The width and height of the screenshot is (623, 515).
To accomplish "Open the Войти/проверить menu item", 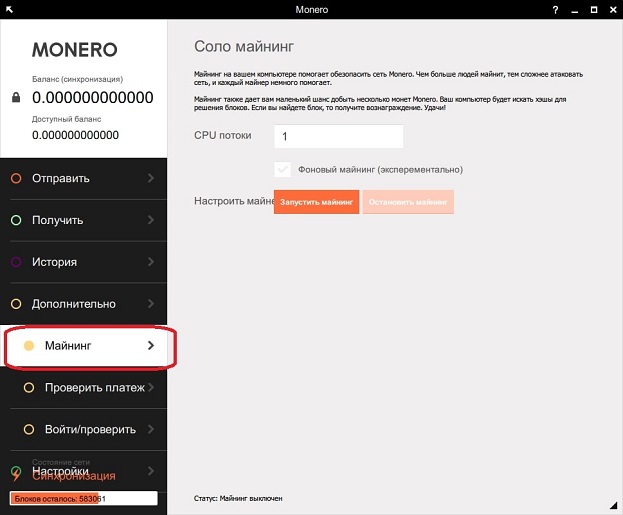I will tap(83, 429).
